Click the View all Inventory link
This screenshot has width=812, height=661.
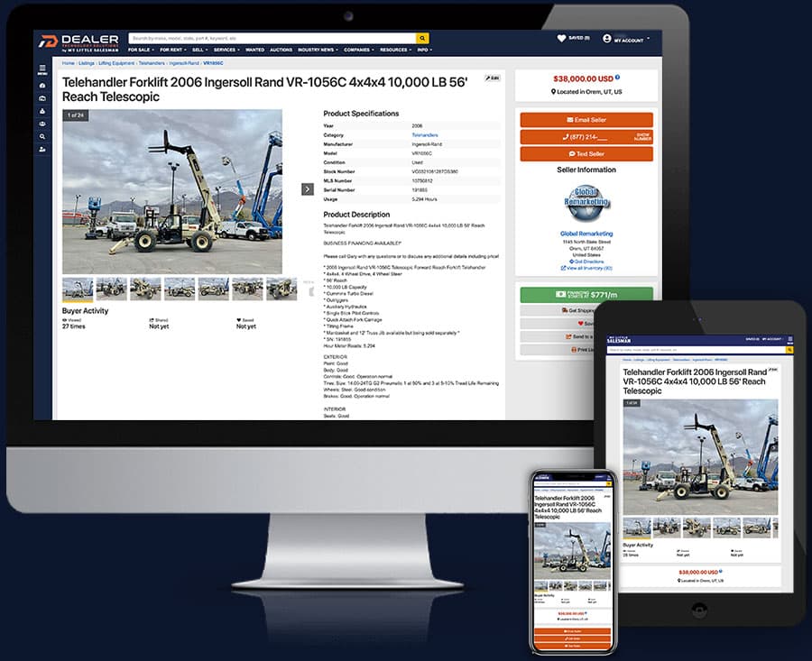[x=586, y=268]
